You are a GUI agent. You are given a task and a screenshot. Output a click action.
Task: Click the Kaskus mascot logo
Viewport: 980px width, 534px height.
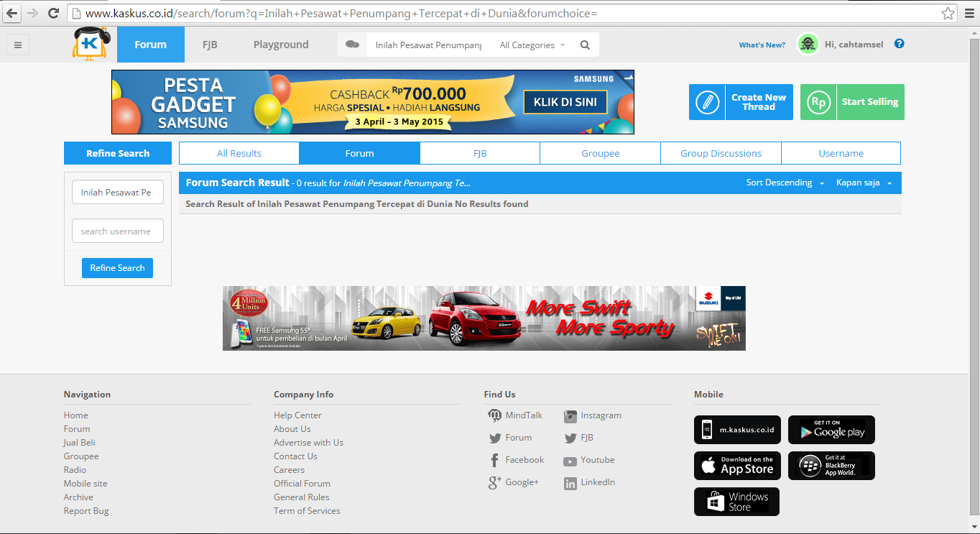pyautogui.click(x=91, y=44)
